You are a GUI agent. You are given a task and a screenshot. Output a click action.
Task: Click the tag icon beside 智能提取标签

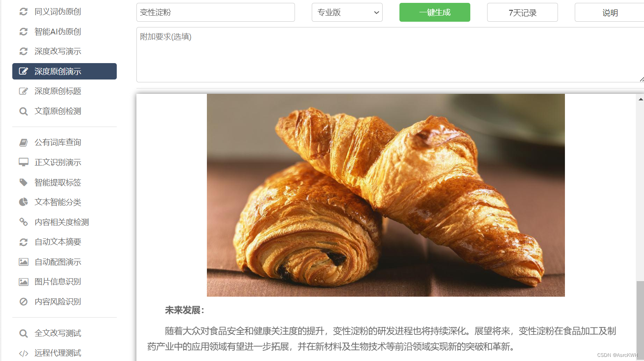tap(24, 182)
